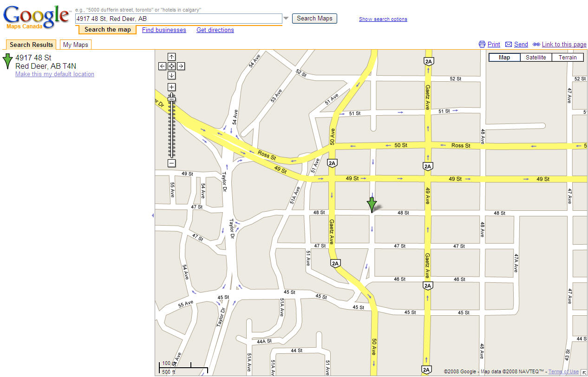
Task: Collapse the left results panel arrow
Action: (152, 215)
